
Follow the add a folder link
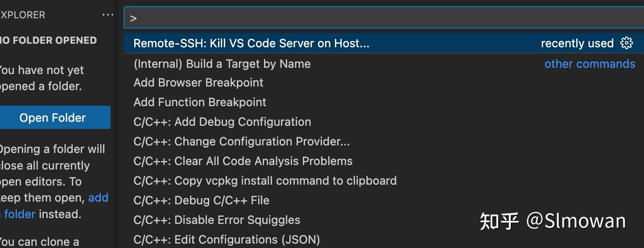click(98, 198)
